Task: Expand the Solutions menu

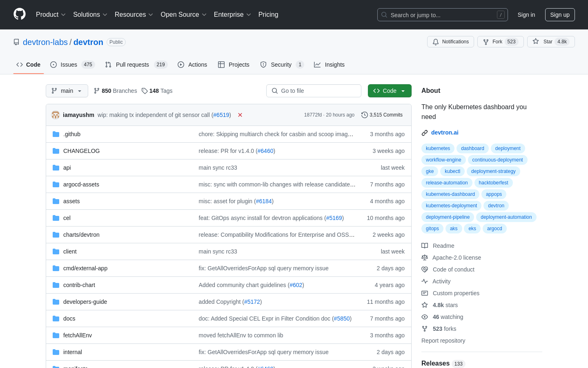Action: [x=90, y=15]
